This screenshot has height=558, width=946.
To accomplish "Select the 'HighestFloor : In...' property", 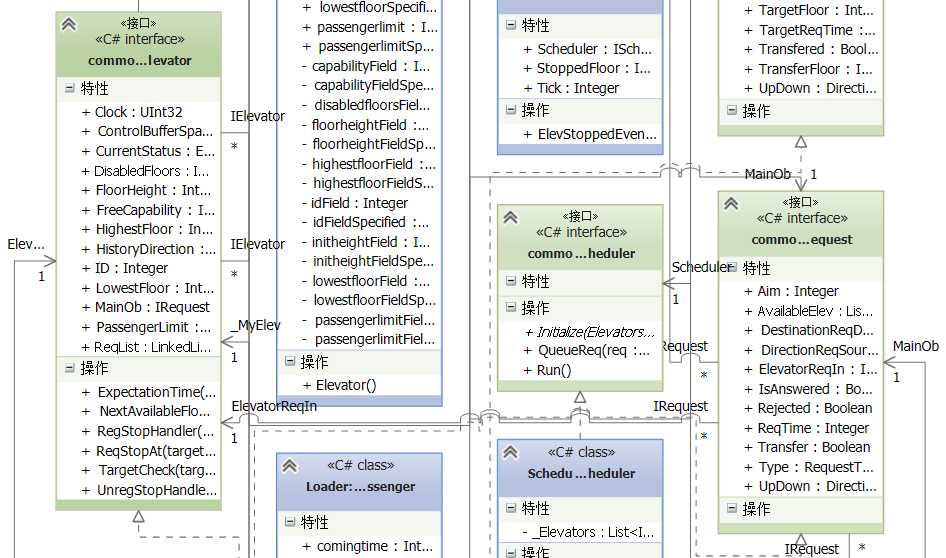I will click(x=147, y=229).
